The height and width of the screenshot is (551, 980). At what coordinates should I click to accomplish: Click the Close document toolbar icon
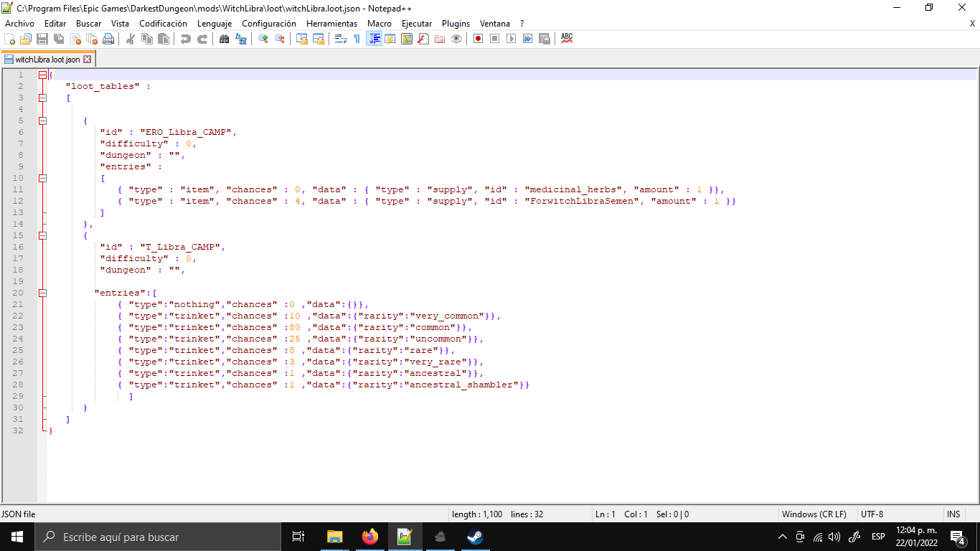[x=75, y=39]
